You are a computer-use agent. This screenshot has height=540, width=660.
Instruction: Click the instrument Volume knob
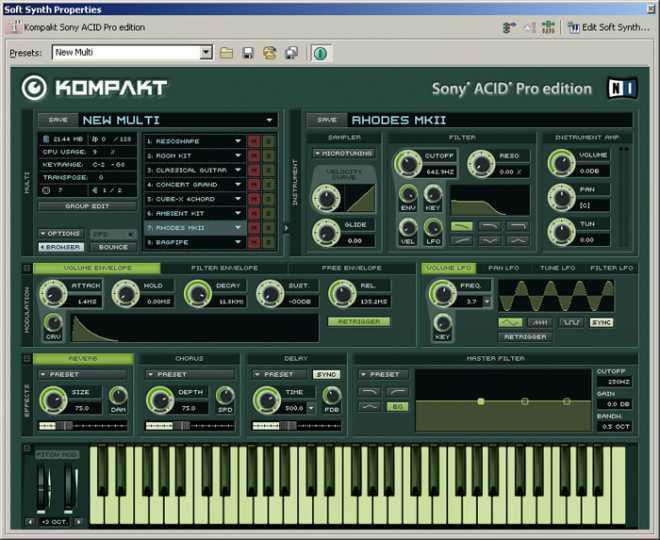(561, 163)
